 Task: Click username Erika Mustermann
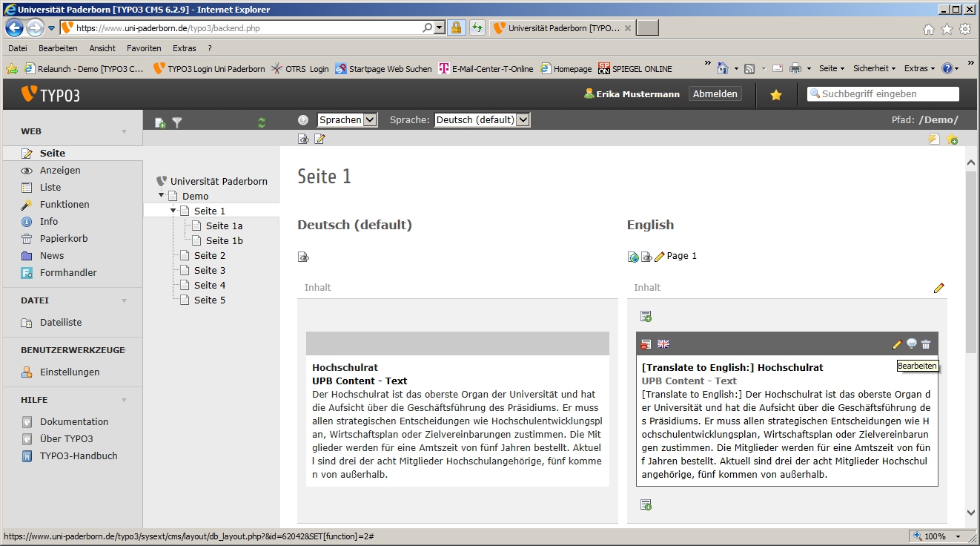point(638,94)
